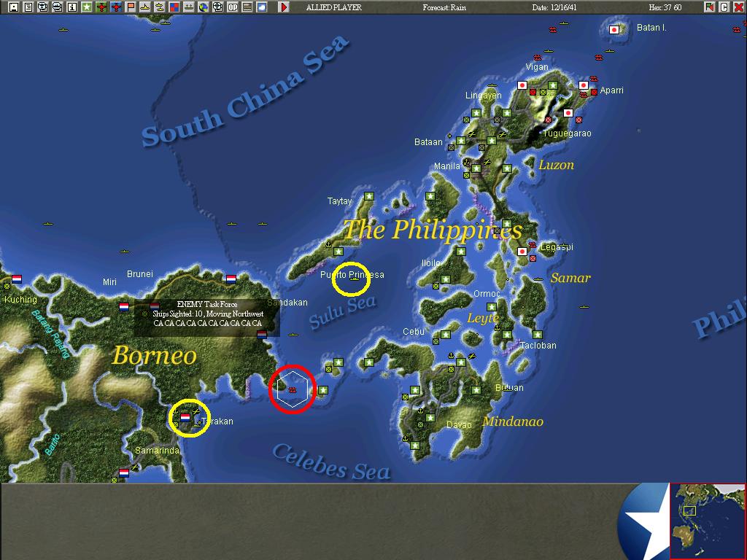Click the 'Butuan' map label
Viewport: 747px width, 560px height.
pos(509,388)
